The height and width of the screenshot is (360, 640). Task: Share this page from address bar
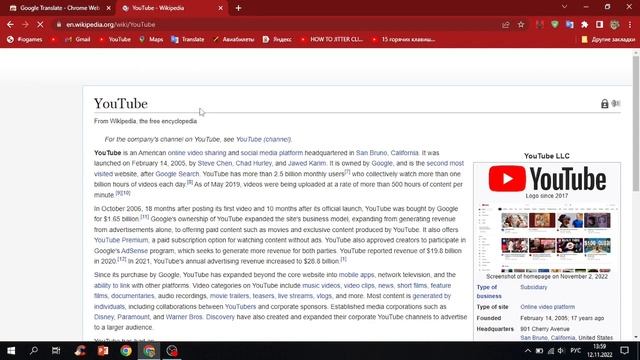point(506,25)
